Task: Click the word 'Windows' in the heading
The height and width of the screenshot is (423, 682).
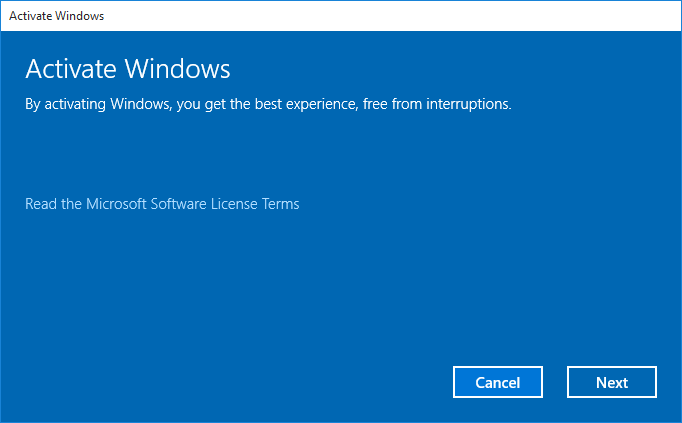Action: pos(177,69)
